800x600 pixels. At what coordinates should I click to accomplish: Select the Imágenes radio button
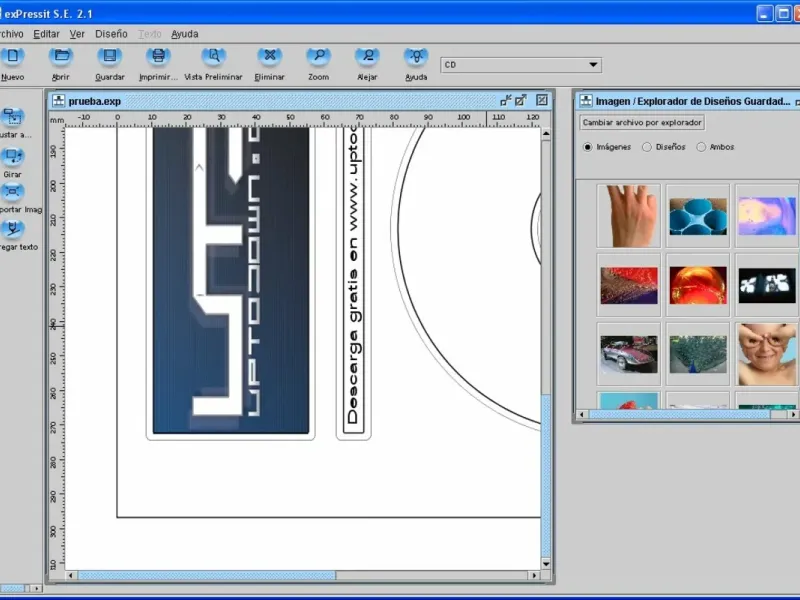(x=588, y=147)
